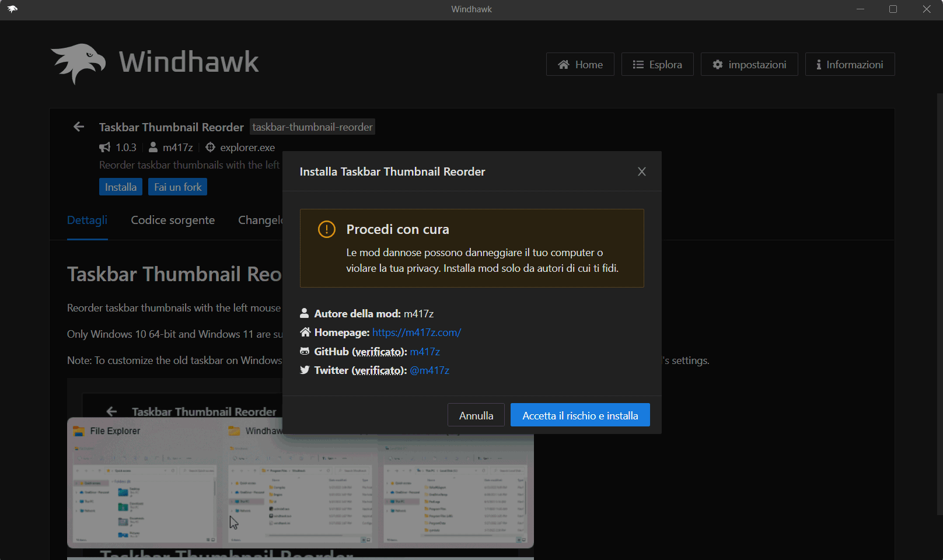Open the Esplora section
This screenshot has height=560, width=943.
[657, 64]
